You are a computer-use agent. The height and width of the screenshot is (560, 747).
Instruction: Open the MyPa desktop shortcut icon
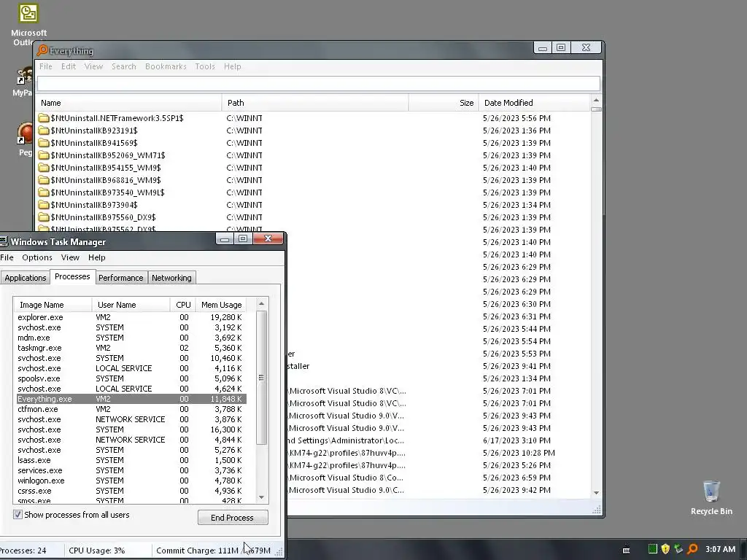(24, 76)
